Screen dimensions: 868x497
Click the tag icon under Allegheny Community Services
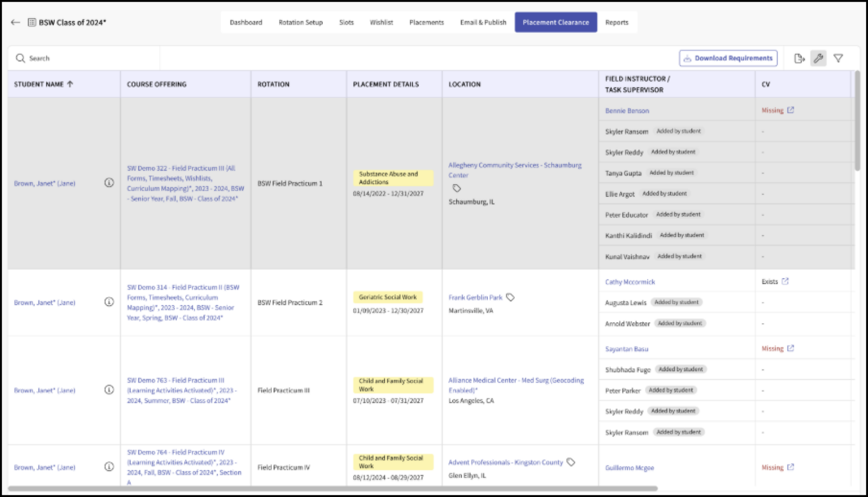(457, 188)
